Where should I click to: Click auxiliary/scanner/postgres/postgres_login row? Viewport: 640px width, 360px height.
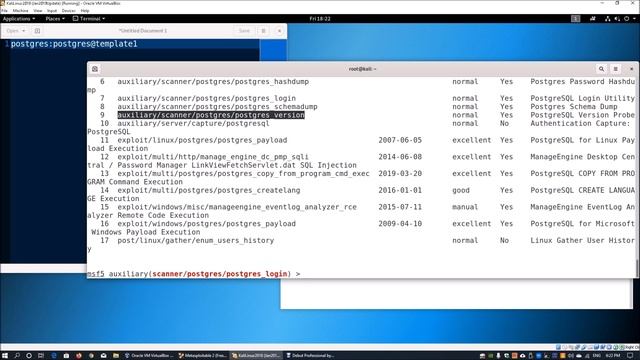click(x=207, y=98)
